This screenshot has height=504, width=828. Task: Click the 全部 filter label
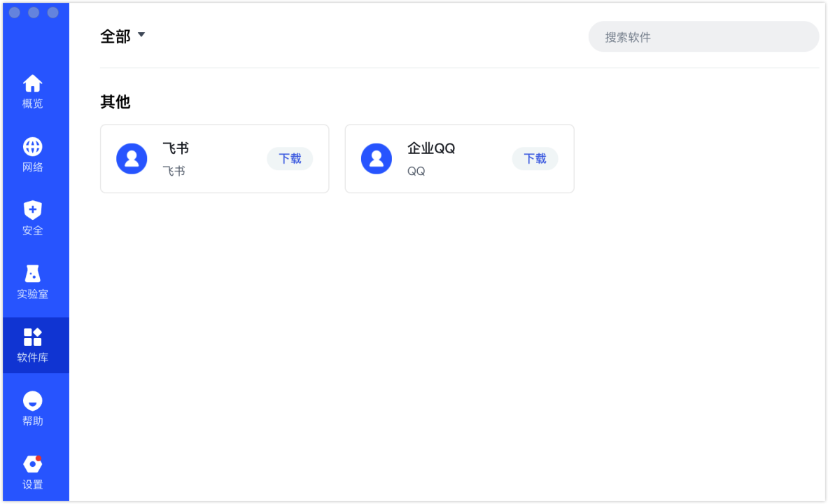click(x=115, y=36)
